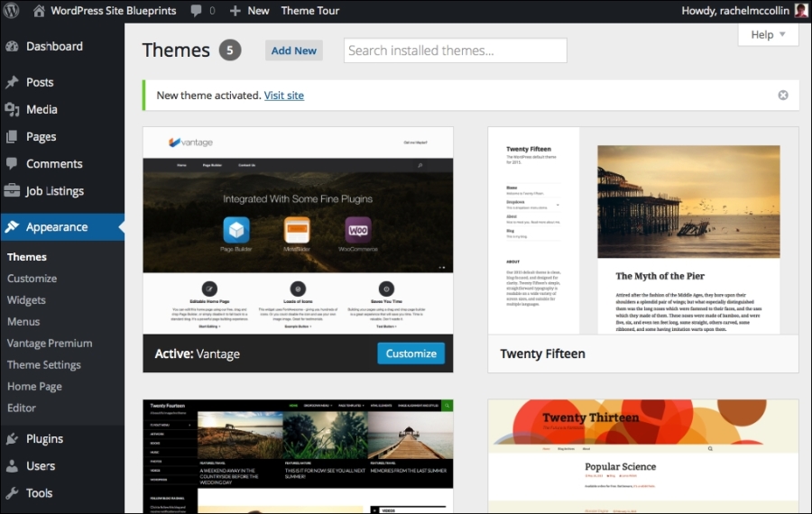This screenshot has height=514, width=812.
Task: Click the Comments bubble icon in sidebar
Action: click(x=12, y=163)
